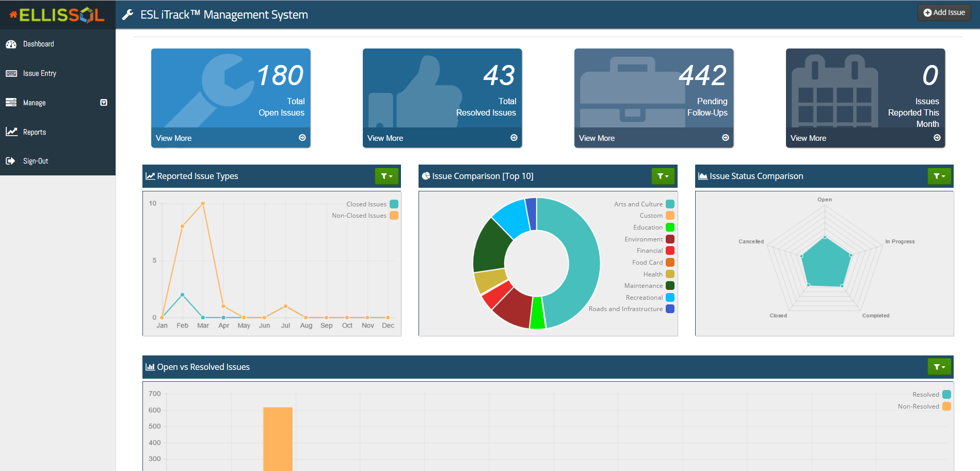The image size is (980, 471).
Task: Click arrow icon on Total Open Issues card
Action: [x=302, y=138]
